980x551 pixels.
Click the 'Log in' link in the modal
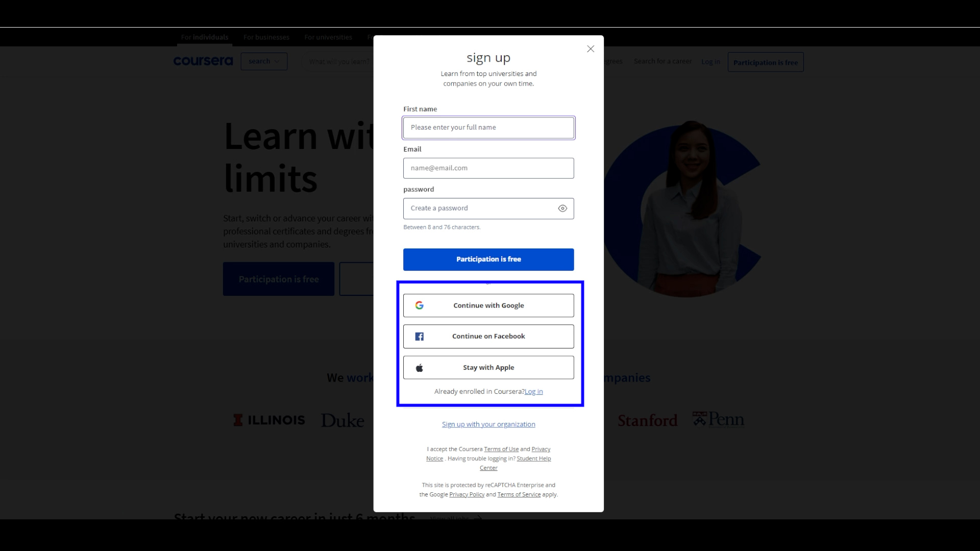click(x=534, y=391)
